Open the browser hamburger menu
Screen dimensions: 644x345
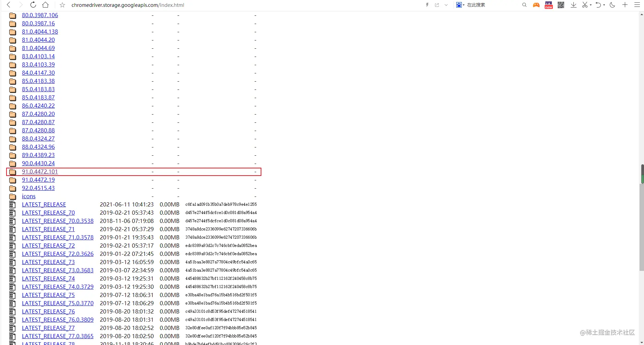click(x=637, y=5)
